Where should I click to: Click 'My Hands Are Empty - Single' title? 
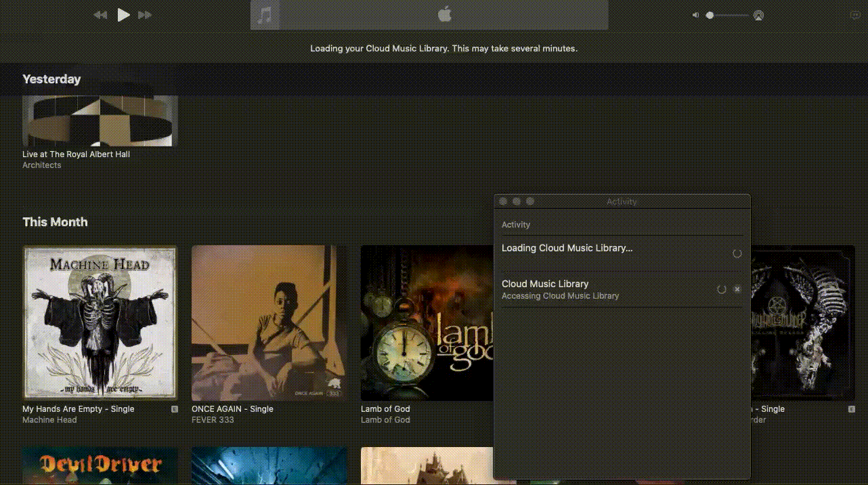79,409
